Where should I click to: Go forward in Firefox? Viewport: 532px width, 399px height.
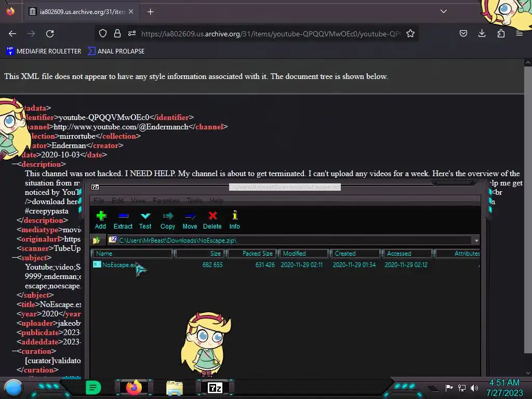[31, 34]
